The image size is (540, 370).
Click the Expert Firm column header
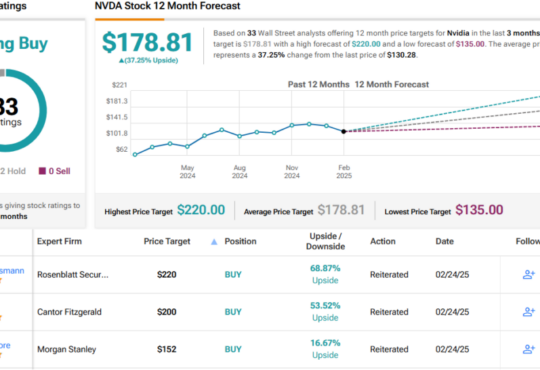pos(59,241)
